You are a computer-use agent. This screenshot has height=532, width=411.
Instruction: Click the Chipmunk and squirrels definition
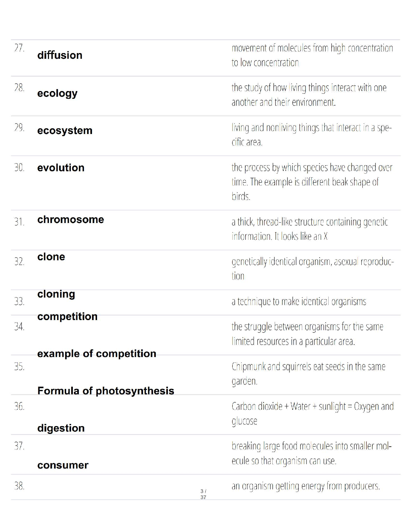[308, 374]
